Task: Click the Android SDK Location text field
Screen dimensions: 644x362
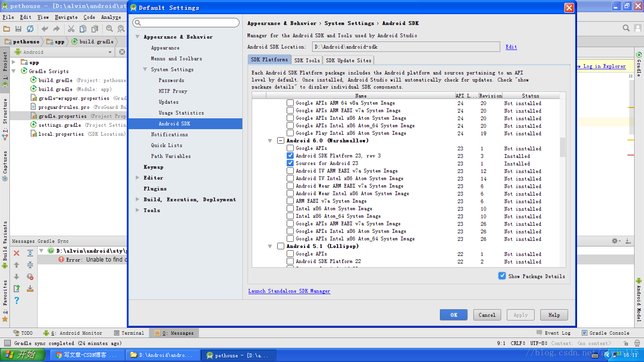Action: tap(406, 47)
